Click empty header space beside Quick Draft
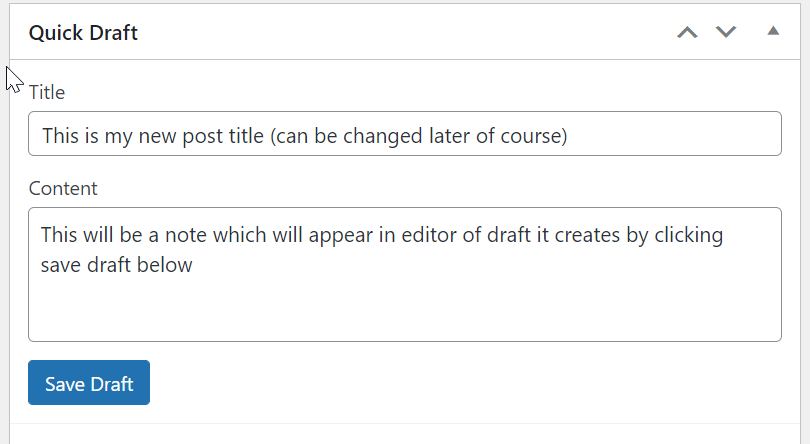The image size is (810, 444). click(403, 33)
